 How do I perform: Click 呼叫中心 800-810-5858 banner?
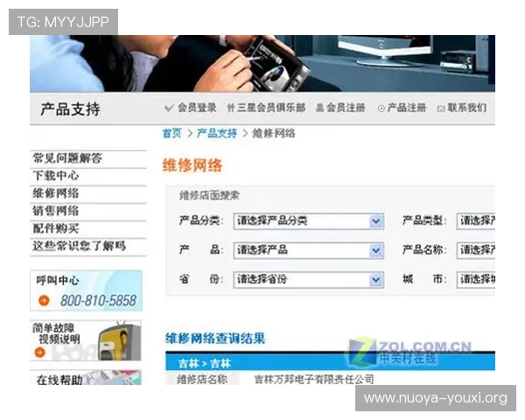tap(87, 290)
